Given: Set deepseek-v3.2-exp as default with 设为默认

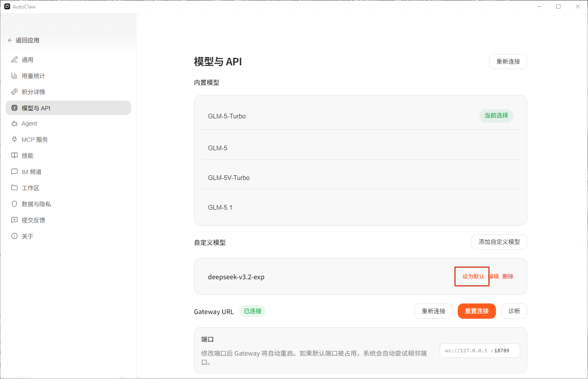Looking at the screenshot, I should pyautogui.click(x=473, y=276).
